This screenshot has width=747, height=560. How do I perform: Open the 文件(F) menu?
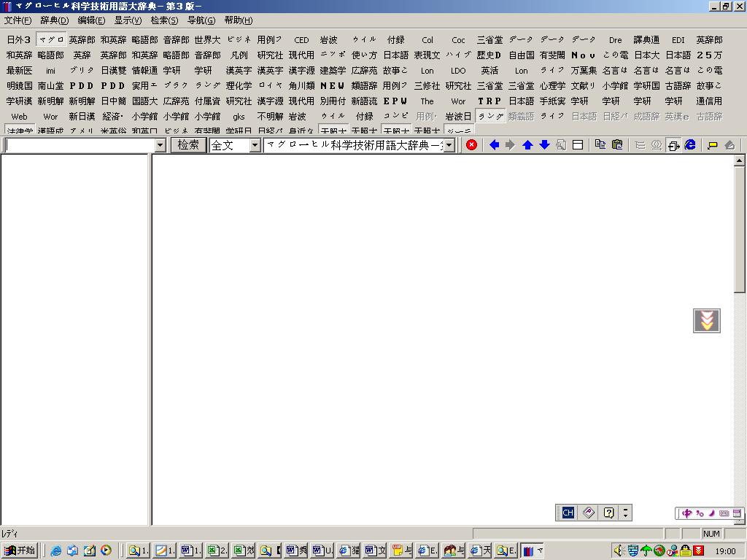[x=18, y=20]
